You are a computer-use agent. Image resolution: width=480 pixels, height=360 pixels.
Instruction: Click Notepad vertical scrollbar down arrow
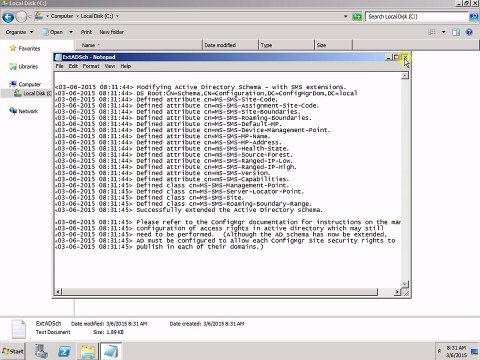coord(405,284)
